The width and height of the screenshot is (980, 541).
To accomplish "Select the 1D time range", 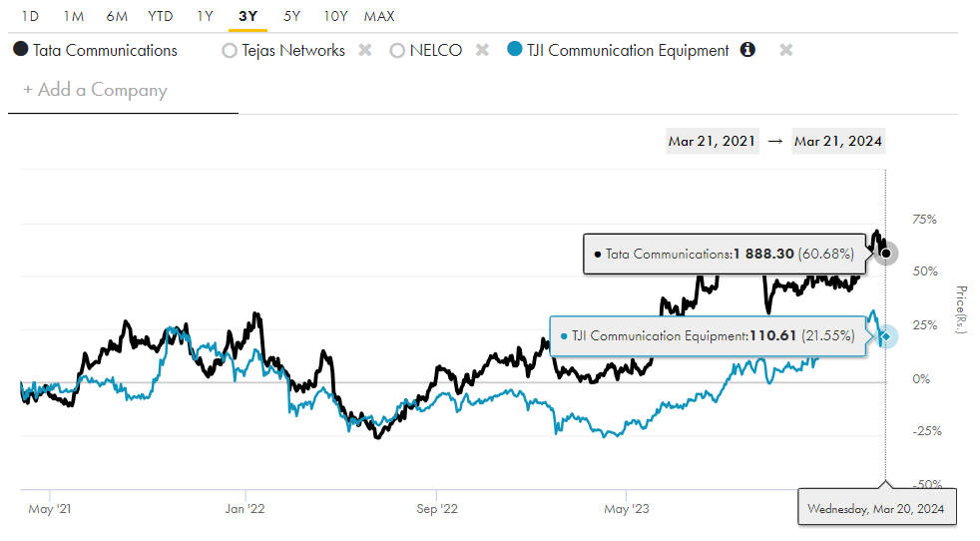I will (31, 16).
